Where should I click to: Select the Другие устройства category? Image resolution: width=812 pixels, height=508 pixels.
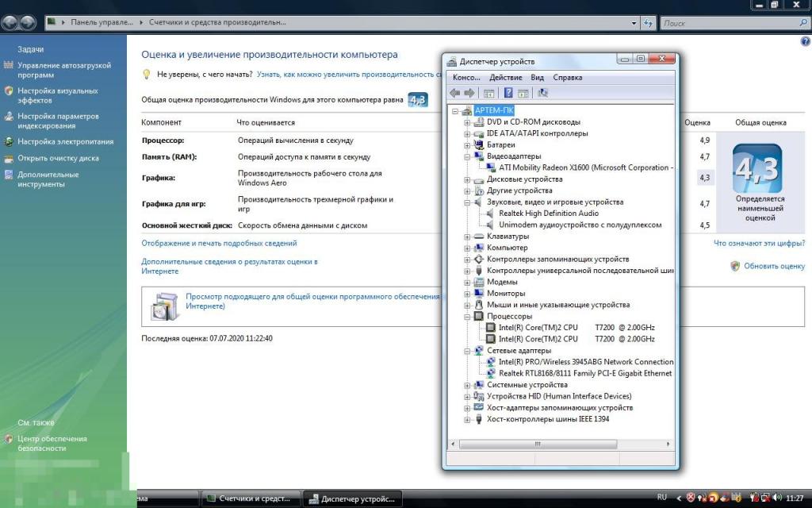tap(519, 190)
